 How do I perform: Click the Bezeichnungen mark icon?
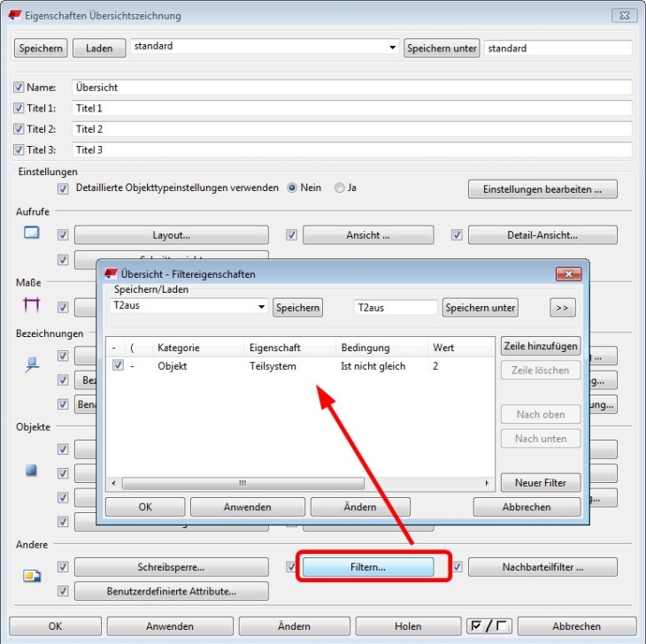[32, 364]
